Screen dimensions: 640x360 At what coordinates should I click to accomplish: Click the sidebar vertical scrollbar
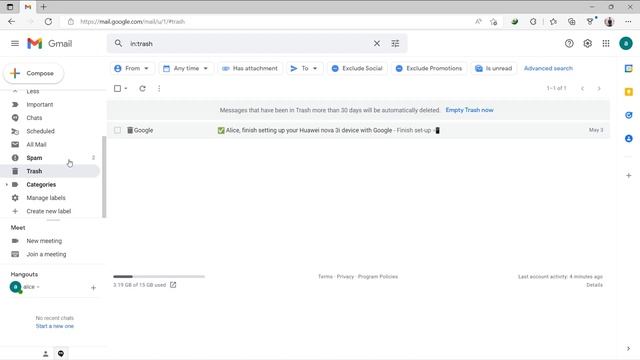click(x=104, y=177)
